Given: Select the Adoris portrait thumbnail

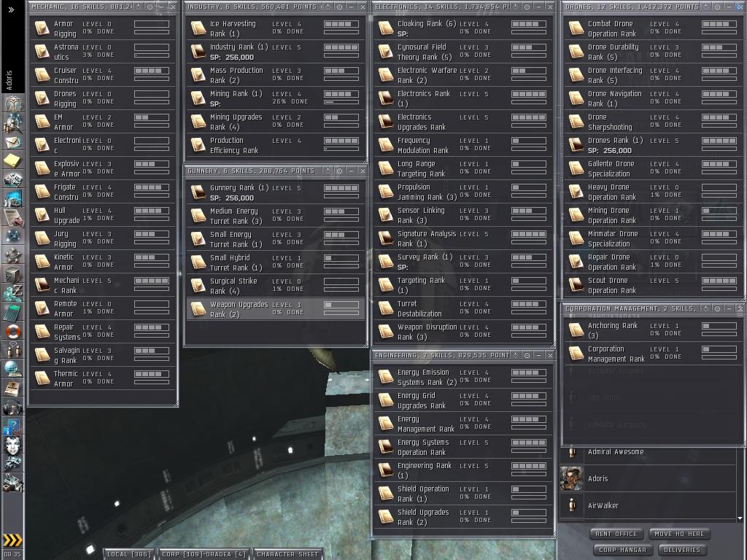Looking at the screenshot, I should click(572, 478).
